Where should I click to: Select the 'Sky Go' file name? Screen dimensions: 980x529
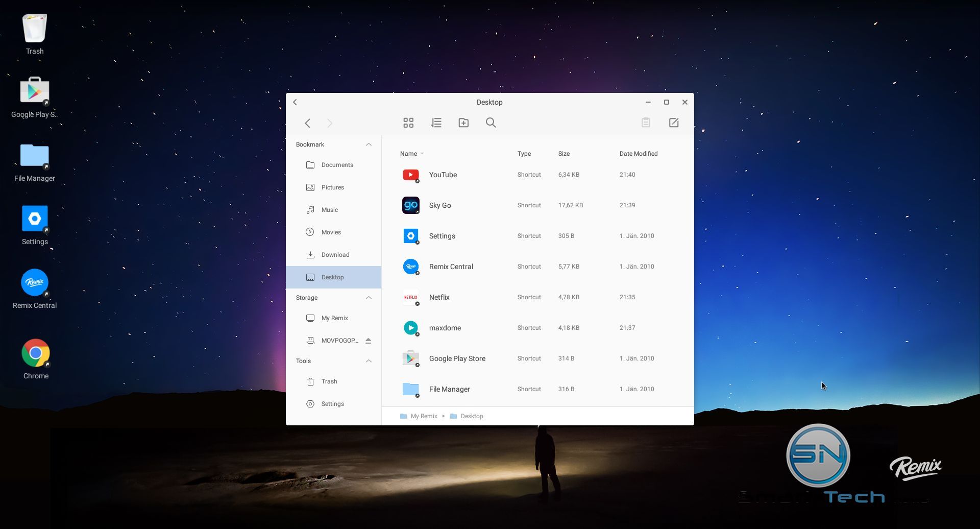point(440,205)
